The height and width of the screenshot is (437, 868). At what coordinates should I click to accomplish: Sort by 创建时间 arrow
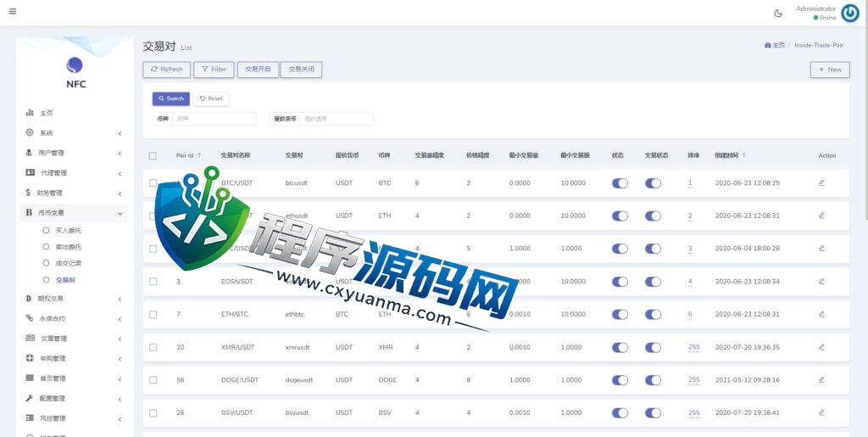tap(744, 155)
